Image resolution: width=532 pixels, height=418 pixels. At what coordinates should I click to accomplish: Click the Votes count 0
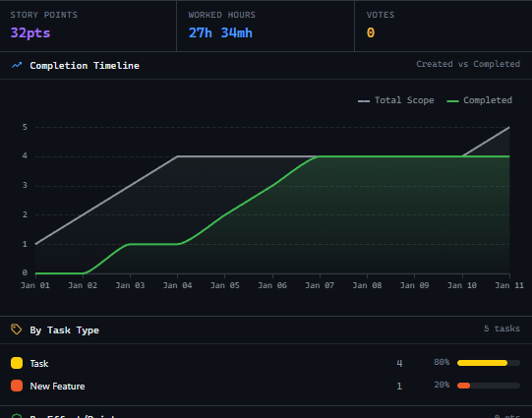click(371, 32)
